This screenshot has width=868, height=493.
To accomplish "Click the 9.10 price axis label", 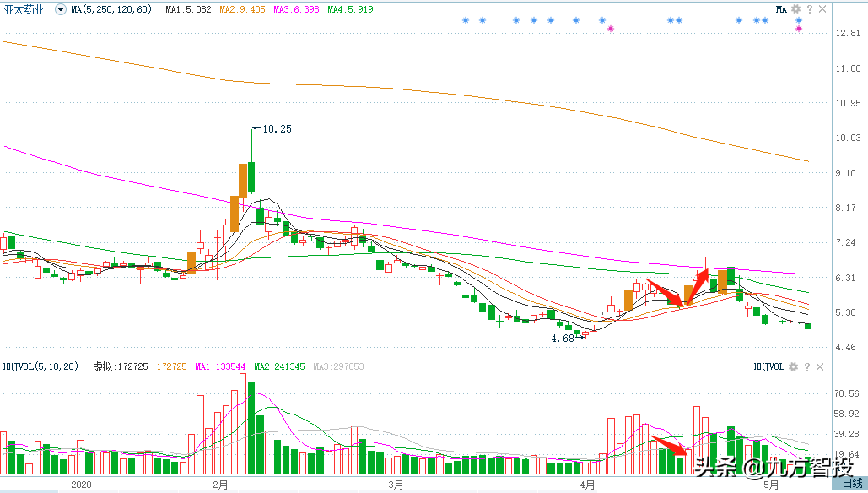I will 845,173.
